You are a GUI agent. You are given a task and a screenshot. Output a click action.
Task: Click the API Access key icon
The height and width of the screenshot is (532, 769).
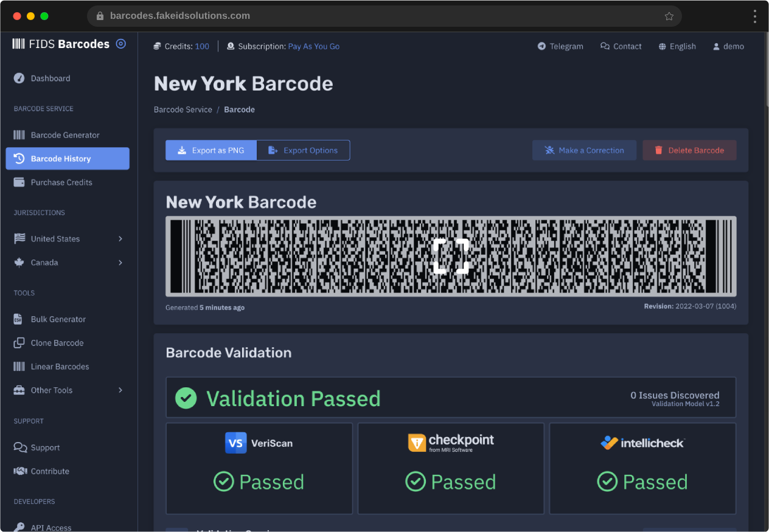(x=19, y=527)
